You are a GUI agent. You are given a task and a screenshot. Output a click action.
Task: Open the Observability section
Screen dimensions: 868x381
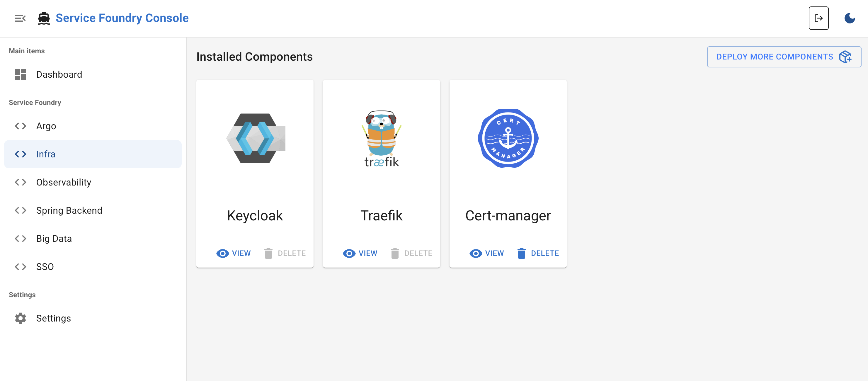click(x=93, y=182)
